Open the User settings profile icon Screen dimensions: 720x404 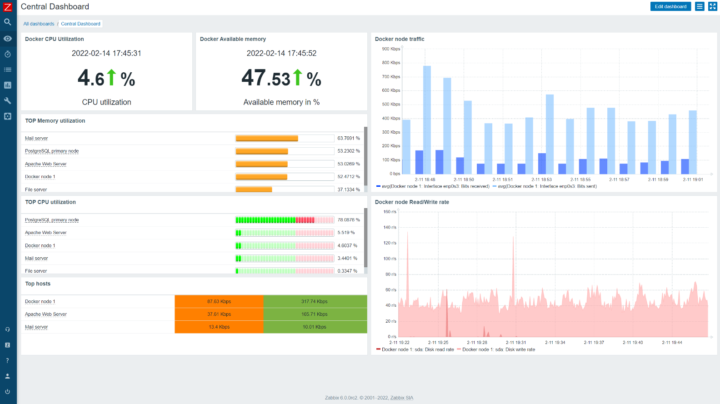coord(7,376)
